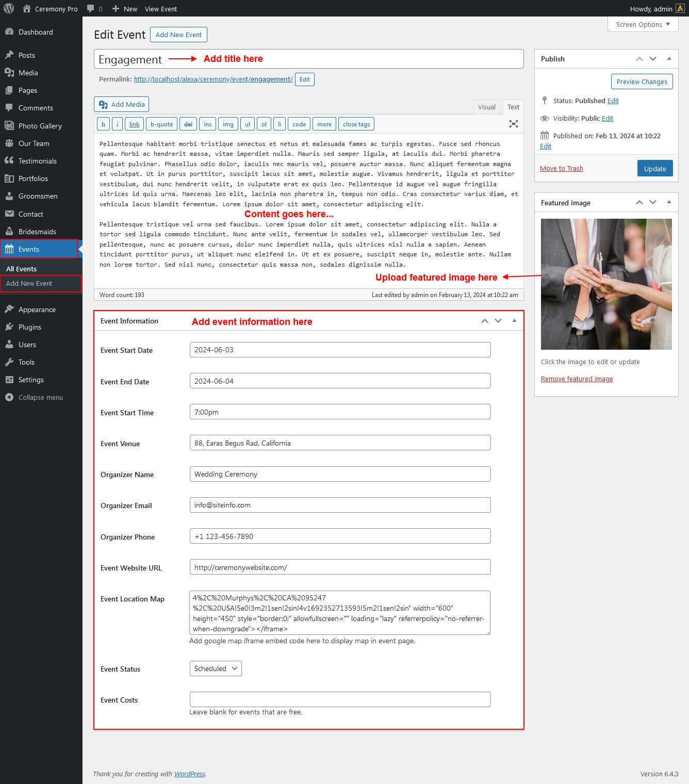The image size is (689, 784).
Task: Click the Plugins plug icon
Action: pos(9,327)
